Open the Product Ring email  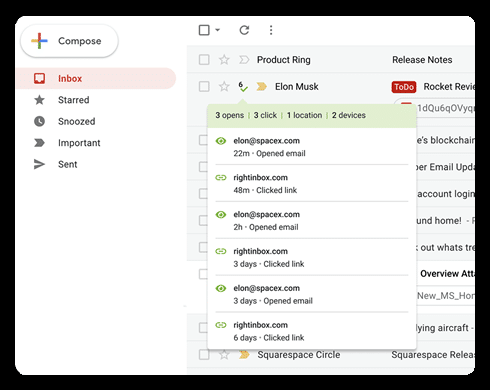pyautogui.click(x=283, y=60)
